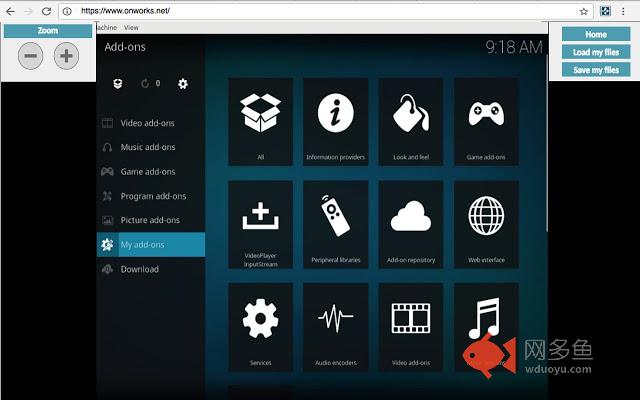Open the Services gear tile
This screenshot has width=640, height=400.
pyautogui.click(x=260, y=326)
